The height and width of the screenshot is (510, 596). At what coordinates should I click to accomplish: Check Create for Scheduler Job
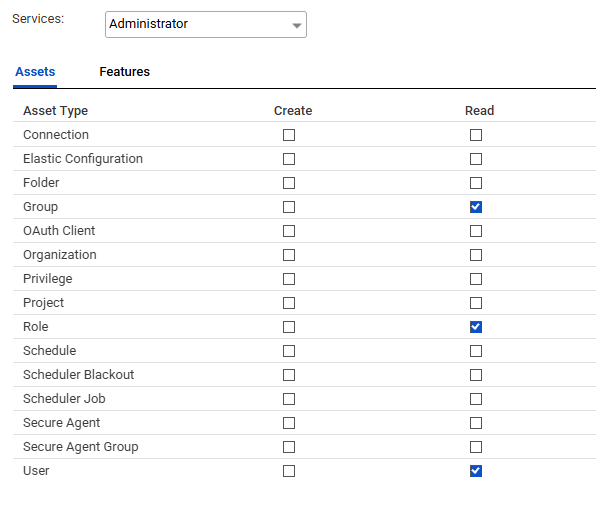289,399
